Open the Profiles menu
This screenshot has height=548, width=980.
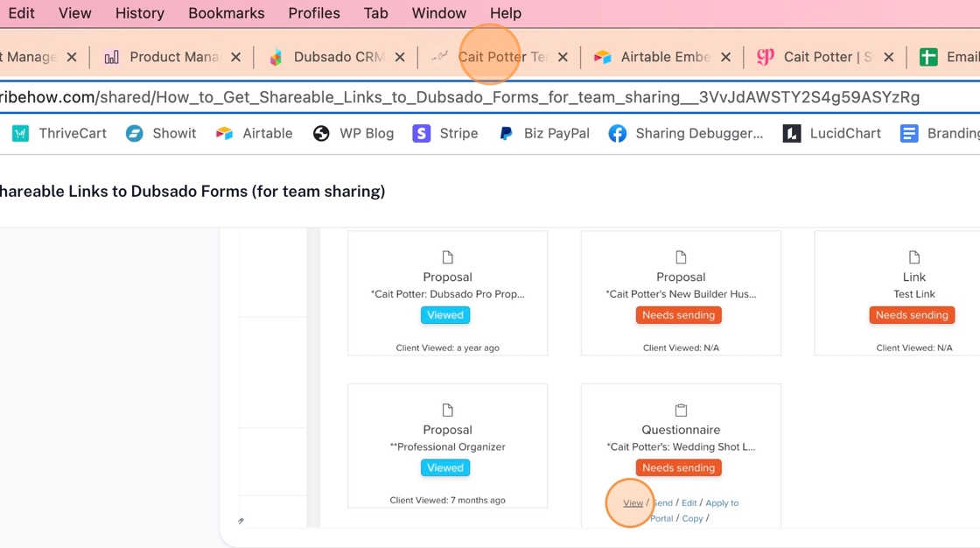[x=314, y=13]
